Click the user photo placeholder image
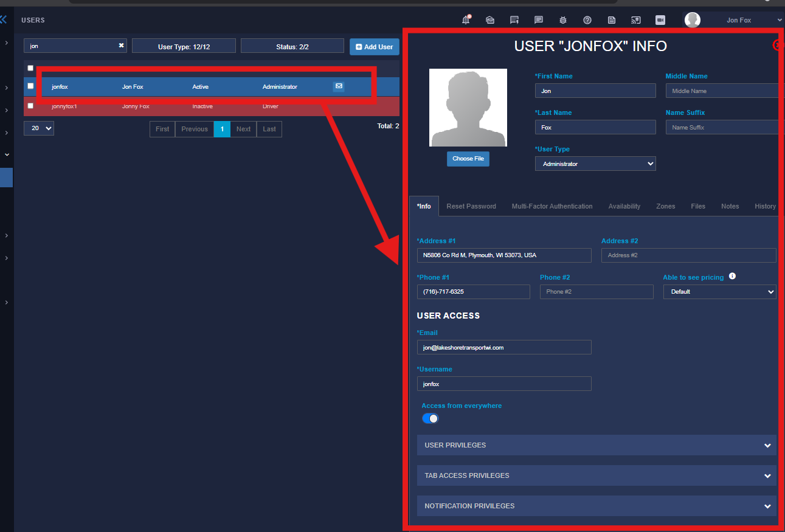 468,108
